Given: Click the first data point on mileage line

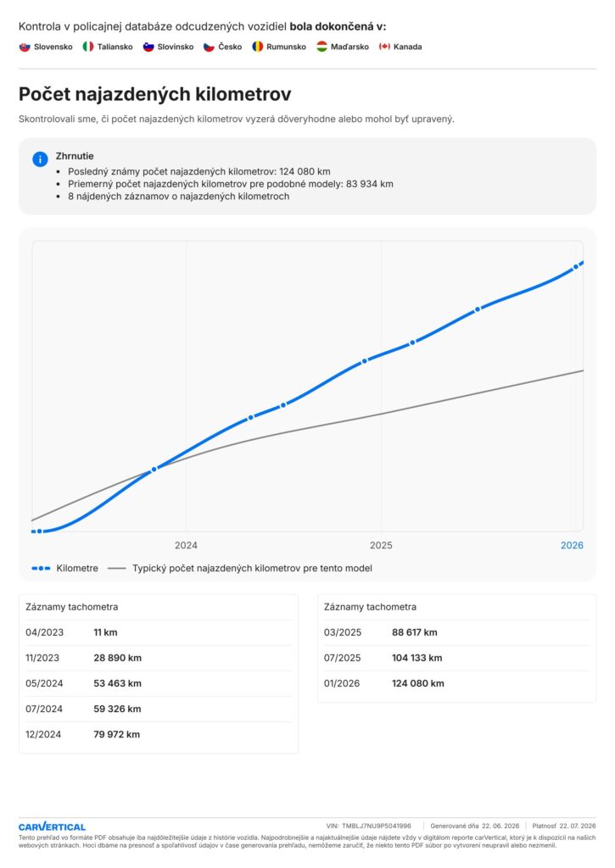Looking at the screenshot, I should pos(39,531).
